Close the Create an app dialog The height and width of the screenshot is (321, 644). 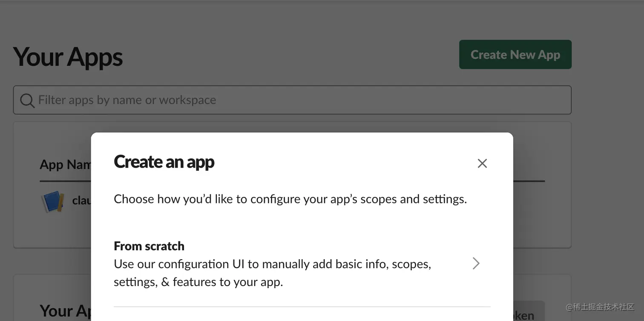click(482, 163)
